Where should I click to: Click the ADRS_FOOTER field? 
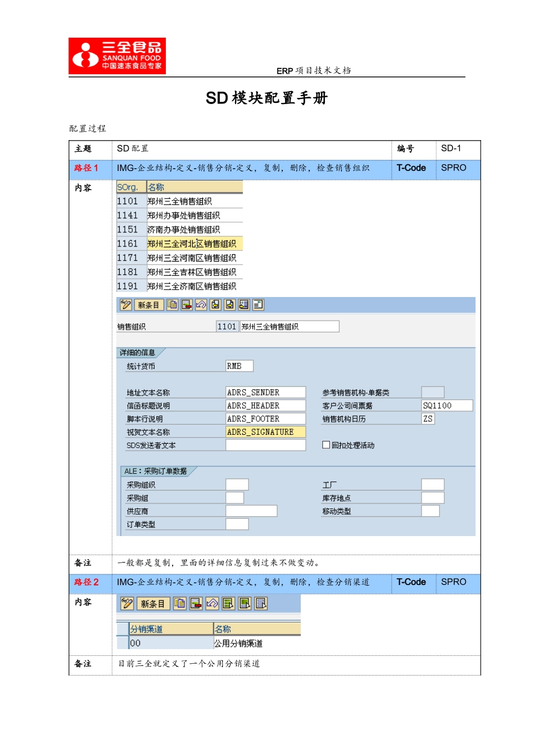[x=266, y=419]
